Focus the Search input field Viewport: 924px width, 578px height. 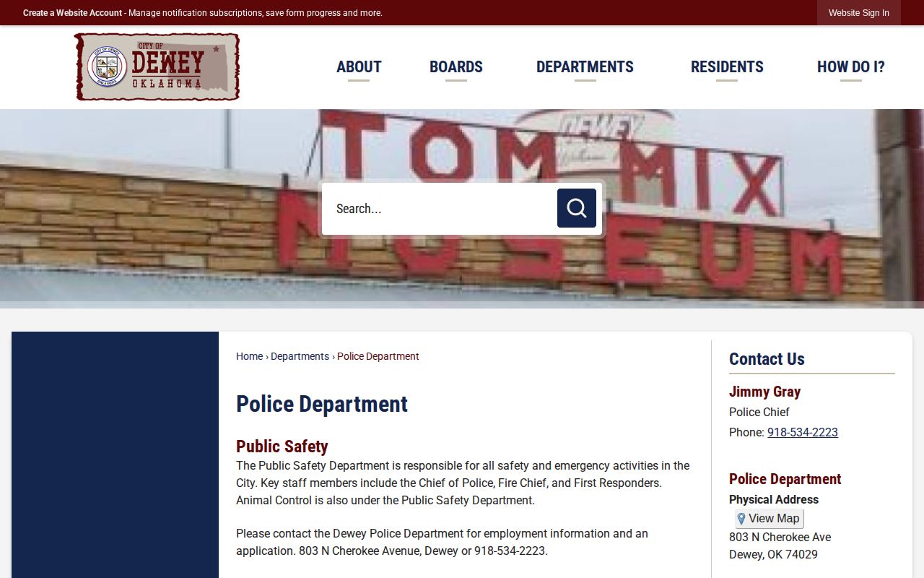(x=440, y=209)
